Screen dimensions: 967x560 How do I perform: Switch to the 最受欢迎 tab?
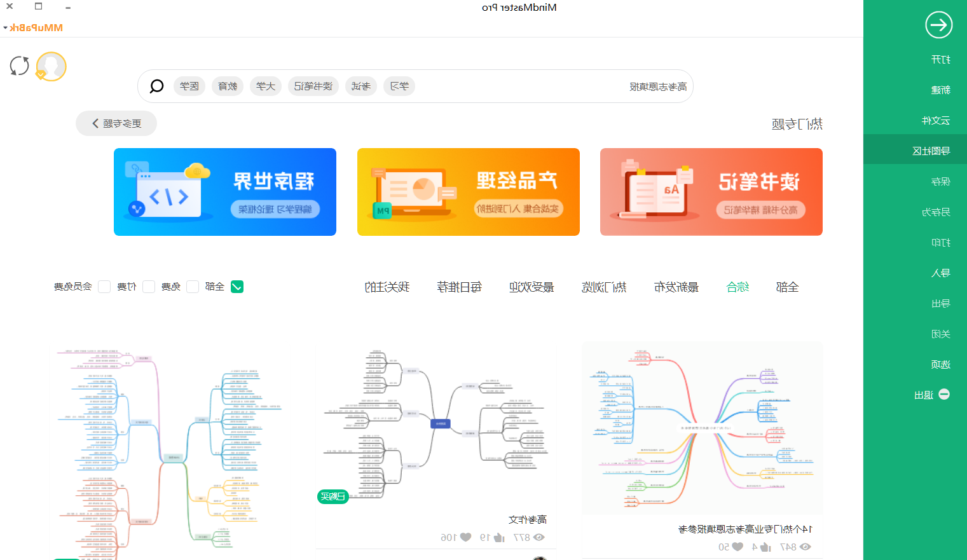pyautogui.click(x=532, y=287)
